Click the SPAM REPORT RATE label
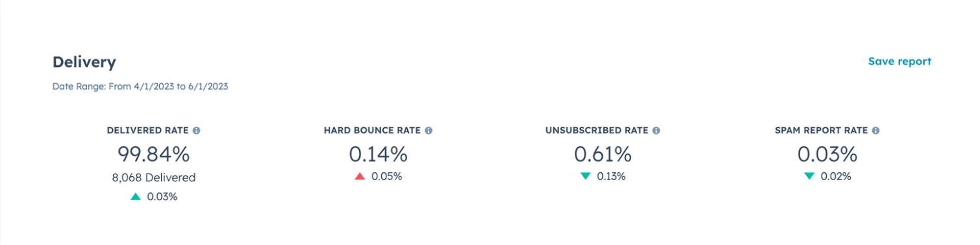 [822, 131]
